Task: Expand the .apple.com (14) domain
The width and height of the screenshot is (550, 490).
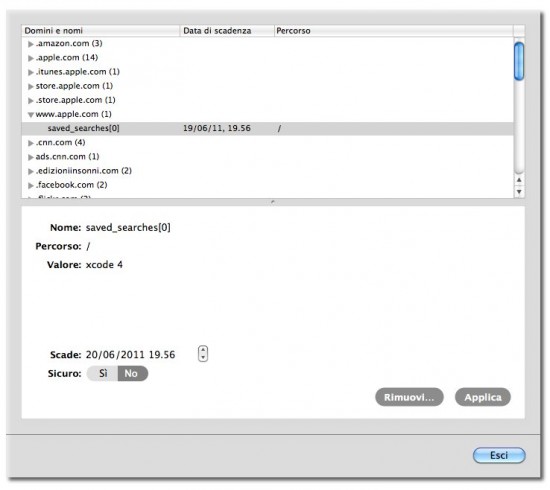Action: click(x=31, y=58)
